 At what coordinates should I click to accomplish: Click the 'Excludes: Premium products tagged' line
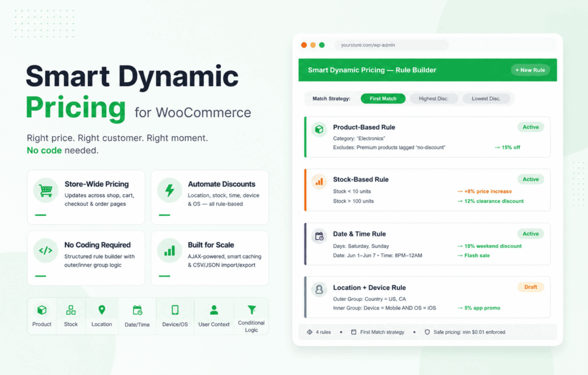coord(389,148)
